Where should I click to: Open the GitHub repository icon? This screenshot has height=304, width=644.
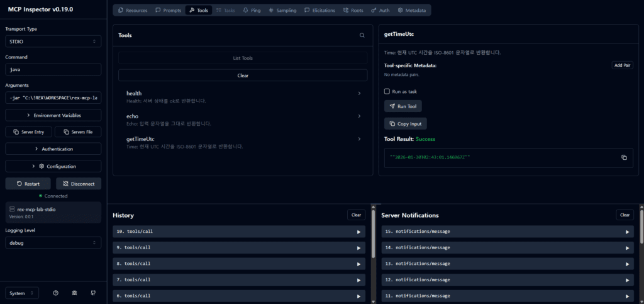[x=93, y=293]
